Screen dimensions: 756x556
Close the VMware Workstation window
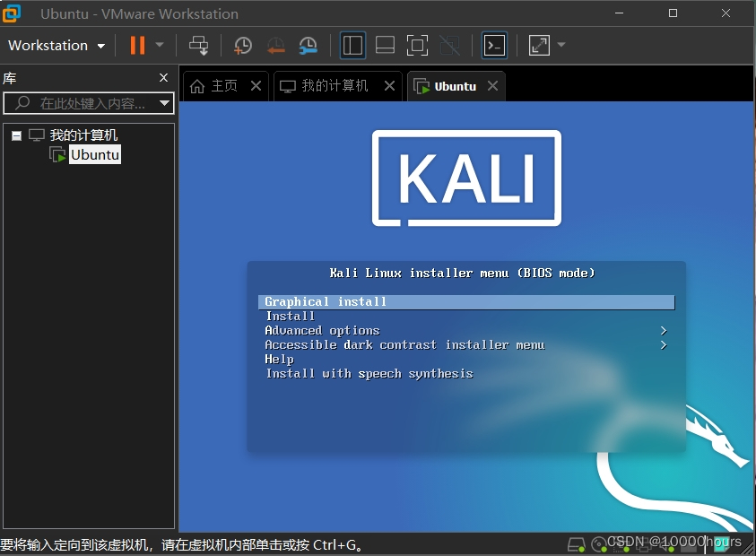[726, 13]
